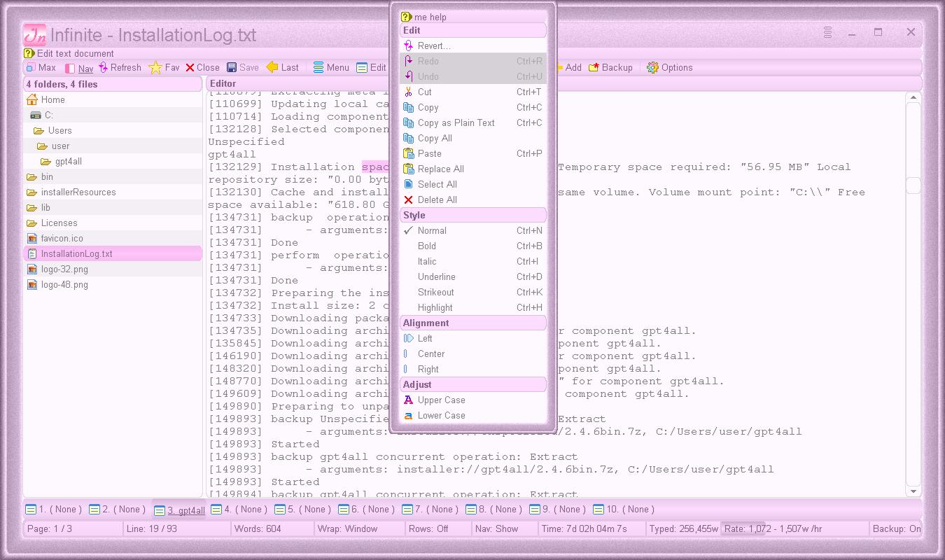Open the Edit toolbar dropdown

pyautogui.click(x=371, y=68)
